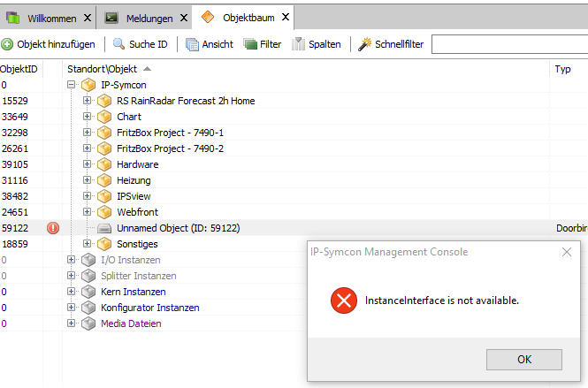Open the Filter option
The height and width of the screenshot is (388, 588).
(x=271, y=44)
